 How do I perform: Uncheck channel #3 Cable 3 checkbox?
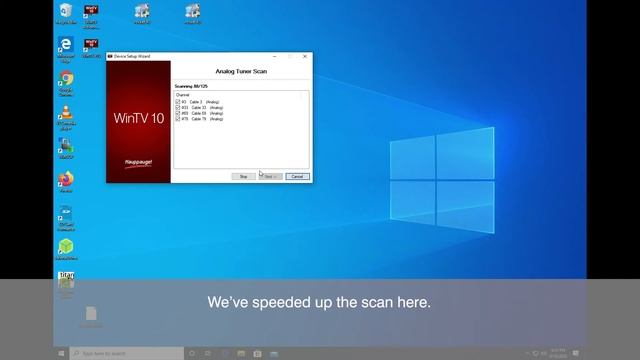(178, 102)
